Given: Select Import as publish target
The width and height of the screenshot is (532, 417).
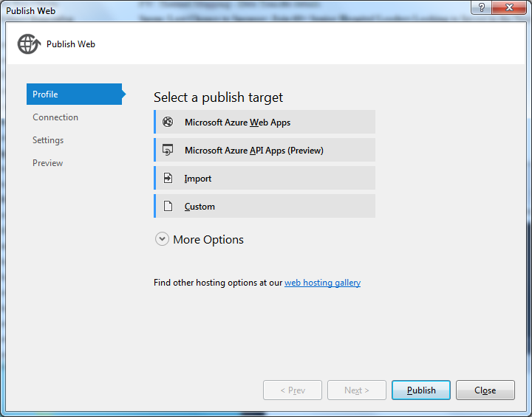Looking at the screenshot, I should [x=265, y=178].
